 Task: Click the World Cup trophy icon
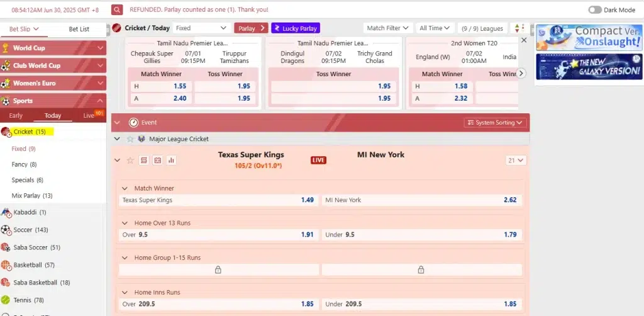tap(5, 48)
